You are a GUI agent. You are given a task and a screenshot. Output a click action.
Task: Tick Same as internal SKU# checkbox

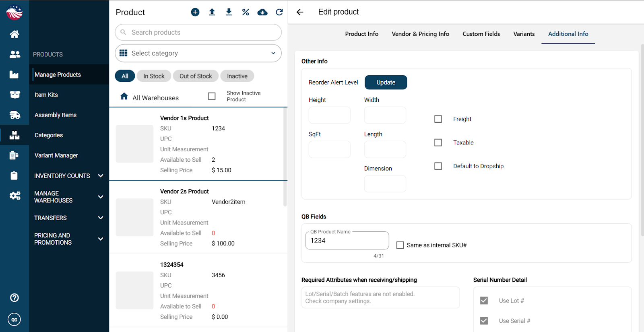[x=400, y=245]
